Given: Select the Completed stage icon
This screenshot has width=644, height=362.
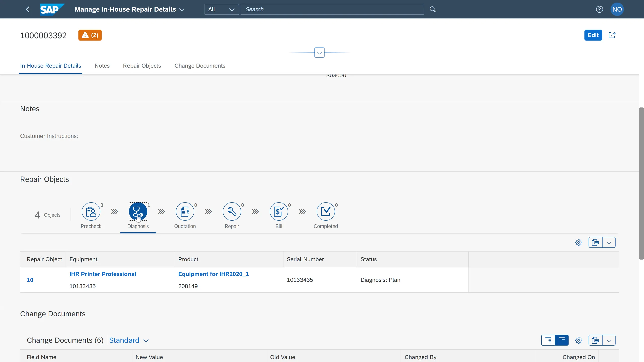Looking at the screenshot, I should pyautogui.click(x=326, y=211).
